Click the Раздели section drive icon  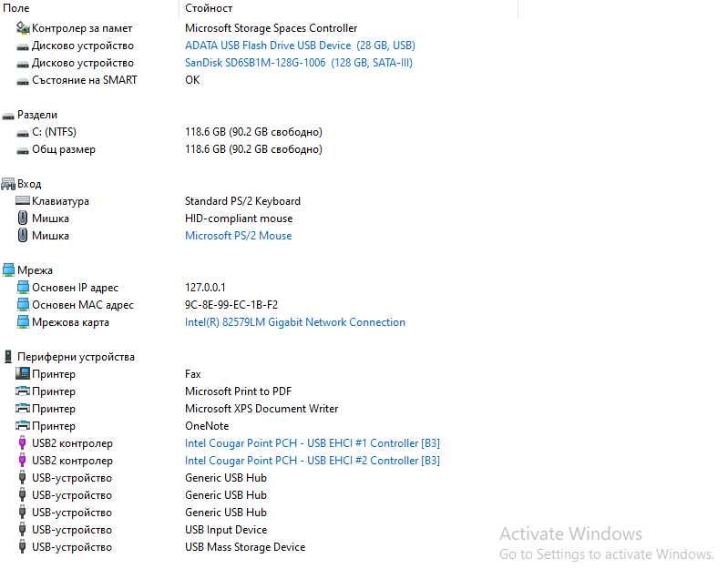pos(8,116)
